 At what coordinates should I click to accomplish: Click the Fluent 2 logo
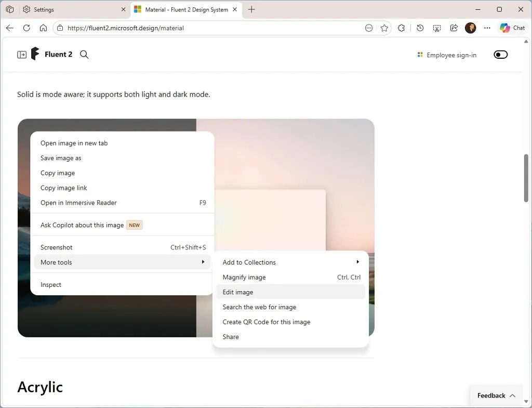pos(35,54)
